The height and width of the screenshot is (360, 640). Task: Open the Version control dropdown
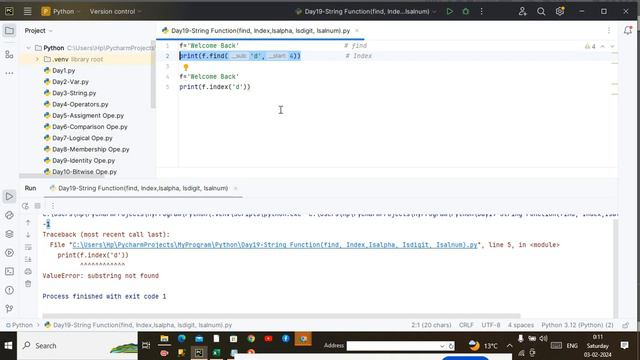(x=115, y=11)
